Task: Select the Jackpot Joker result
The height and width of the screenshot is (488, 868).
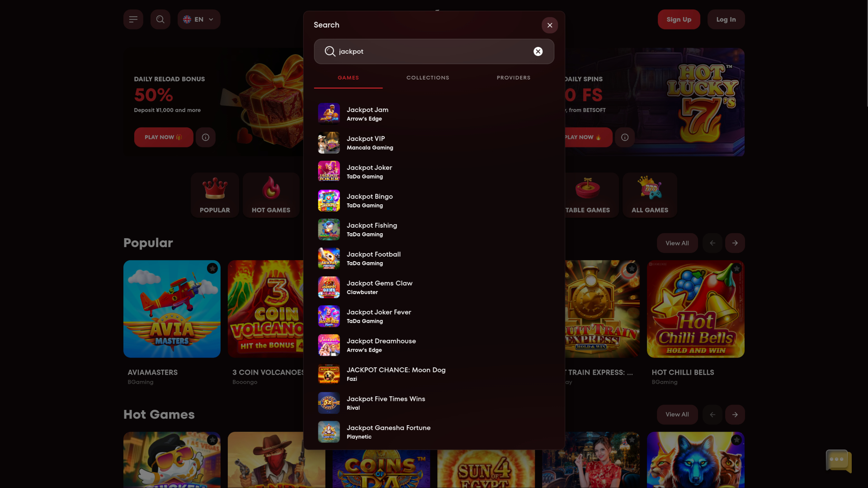Action: 434,172
